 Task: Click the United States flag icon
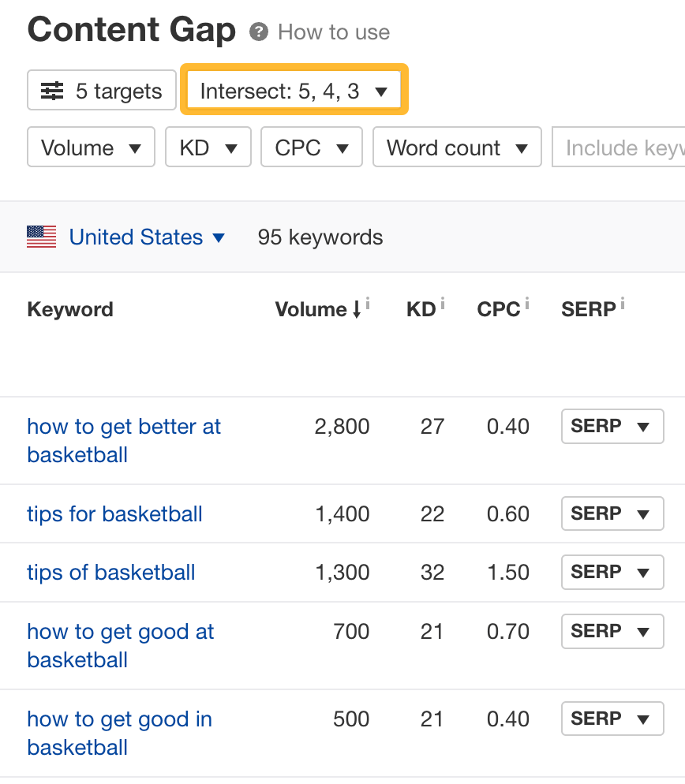(x=41, y=237)
